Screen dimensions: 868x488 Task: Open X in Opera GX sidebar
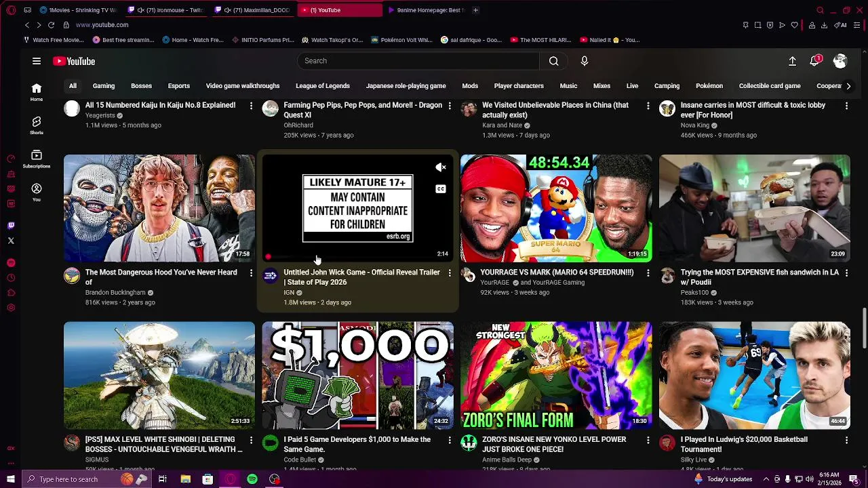[11, 241]
